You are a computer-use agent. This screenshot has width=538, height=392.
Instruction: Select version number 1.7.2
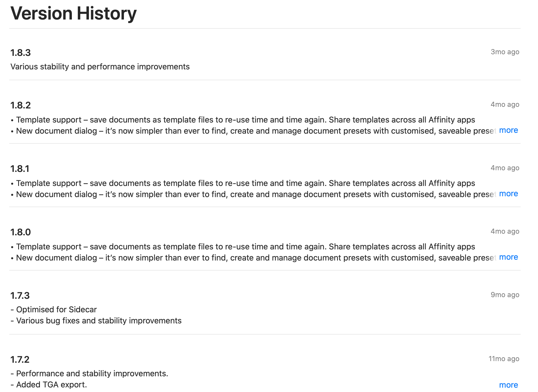tap(20, 359)
